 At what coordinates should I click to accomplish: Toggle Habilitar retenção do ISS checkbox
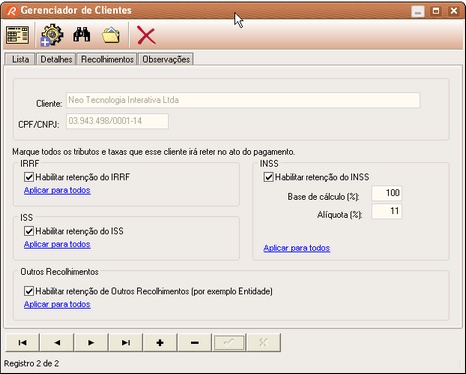coord(29,231)
